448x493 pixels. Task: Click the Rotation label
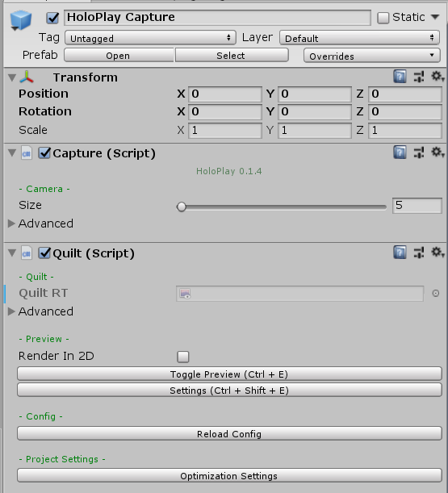(45, 111)
